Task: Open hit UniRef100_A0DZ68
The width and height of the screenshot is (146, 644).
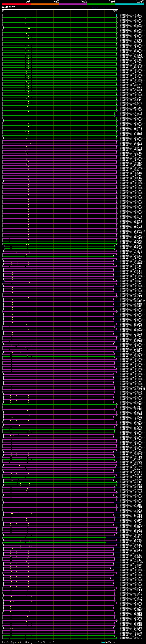Action: point(131,42)
